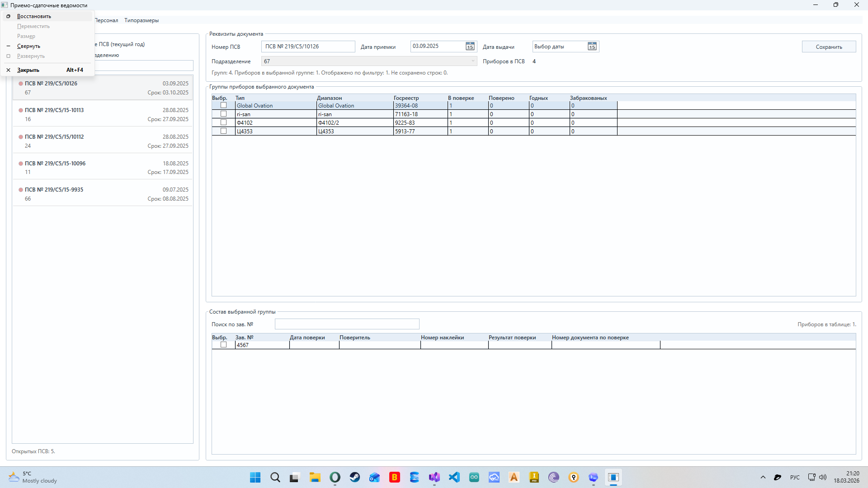868x488 pixels.
Task: Click the Visual Studio taskbar icon
Action: pos(434,477)
